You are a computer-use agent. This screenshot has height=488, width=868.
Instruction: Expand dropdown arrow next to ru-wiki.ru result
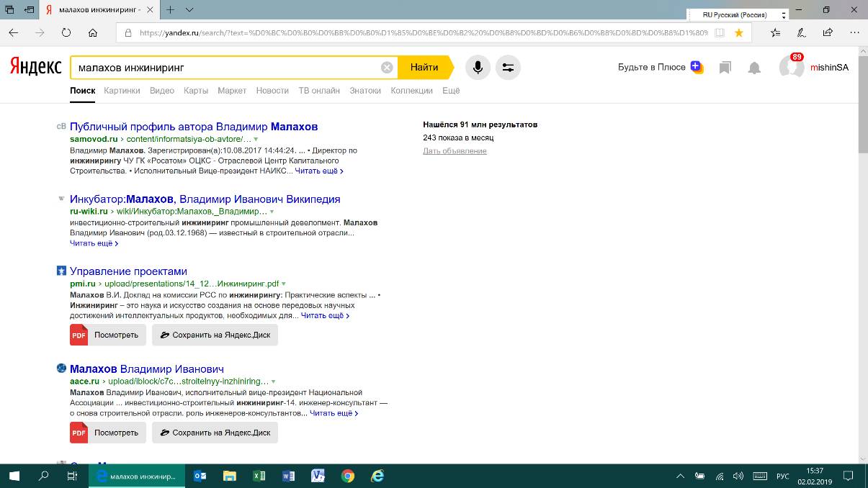(x=272, y=212)
